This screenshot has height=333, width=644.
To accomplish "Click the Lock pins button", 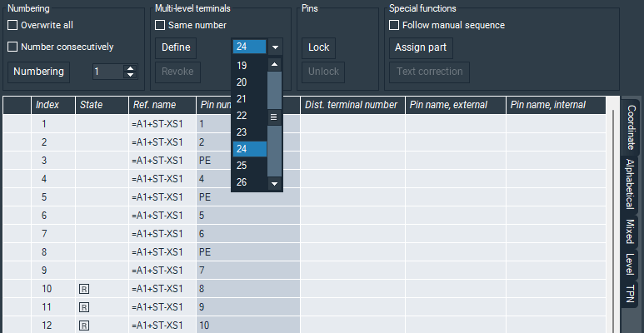I will click(x=318, y=47).
